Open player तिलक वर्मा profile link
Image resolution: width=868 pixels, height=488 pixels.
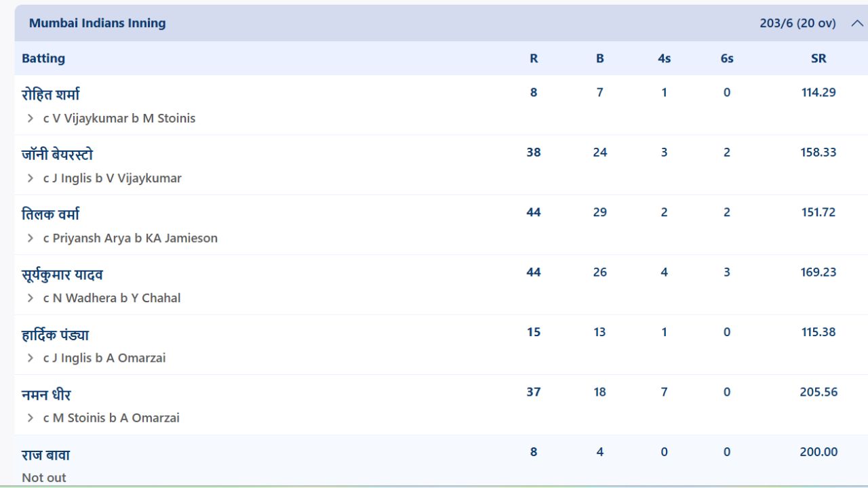point(50,214)
